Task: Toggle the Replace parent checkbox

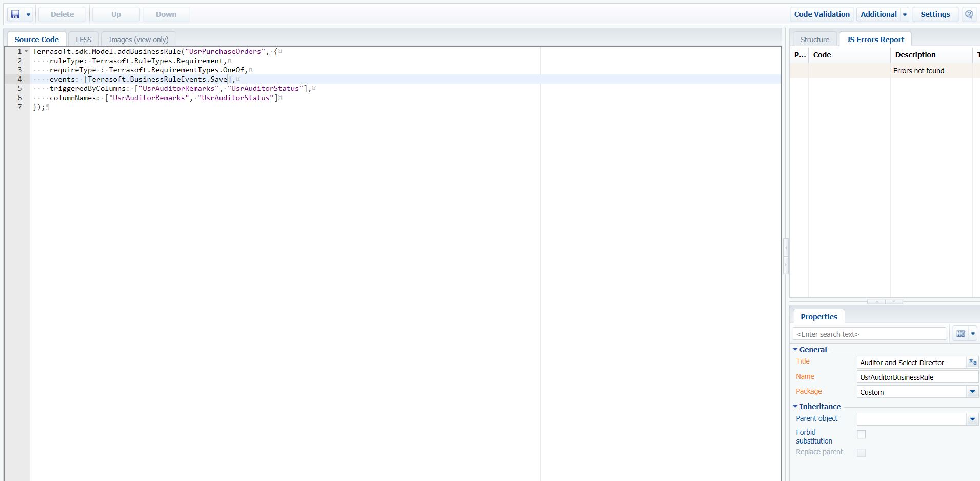Action: pos(862,453)
